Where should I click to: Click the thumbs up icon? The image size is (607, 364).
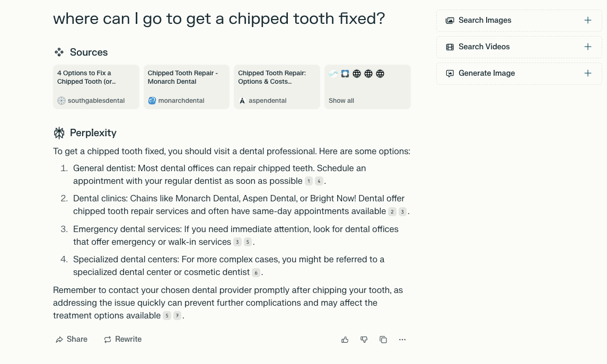point(345,340)
